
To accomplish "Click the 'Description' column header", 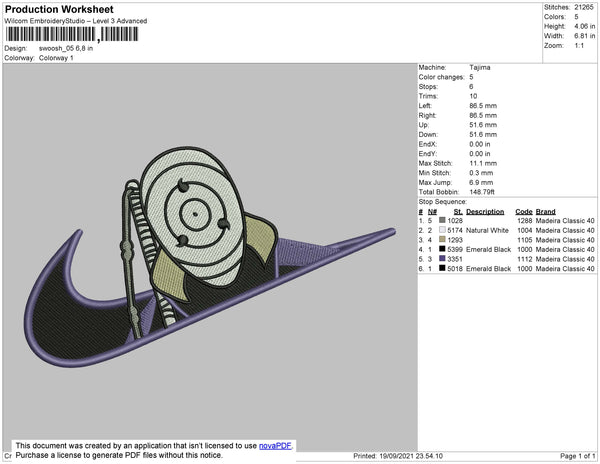I will [485, 212].
